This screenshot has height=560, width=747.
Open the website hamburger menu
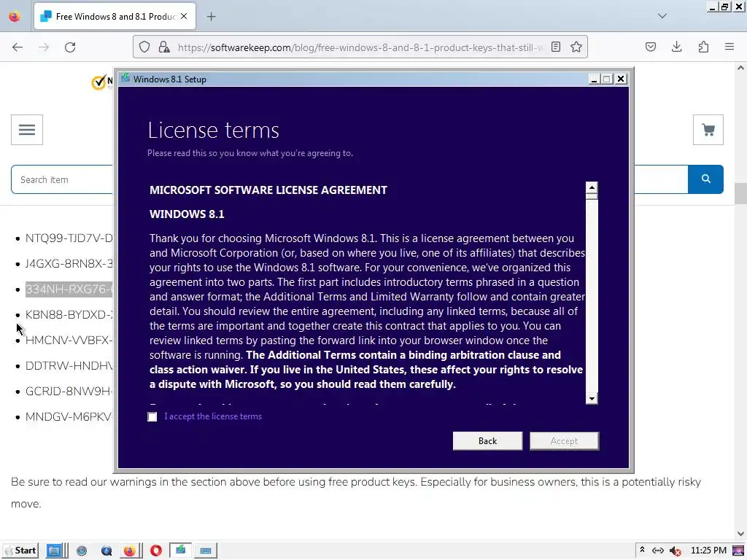click(x=27, y=130)
